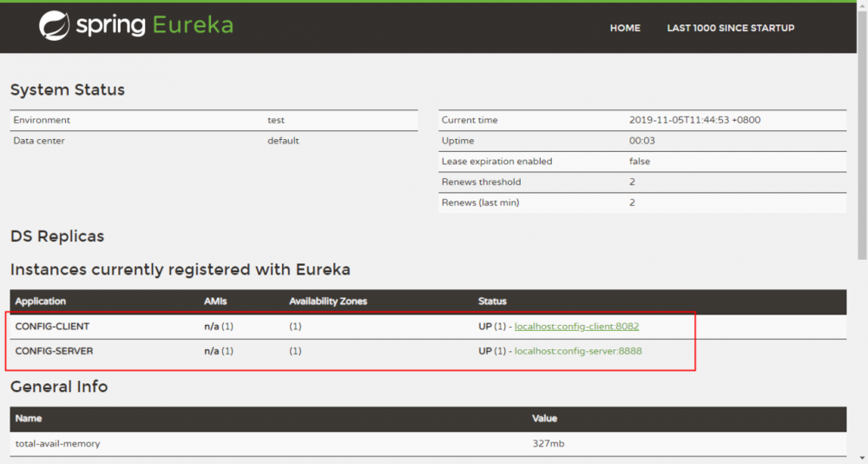The width and height of the screenshot is (868, 464).
Task: Click the scrollbar down arrow
Action: pos(862,459)
